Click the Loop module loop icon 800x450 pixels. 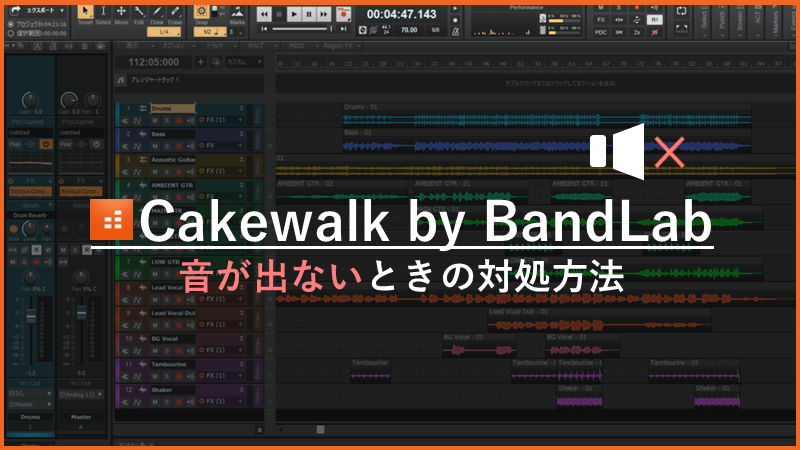pyautogui.click(x=682, y=11)
